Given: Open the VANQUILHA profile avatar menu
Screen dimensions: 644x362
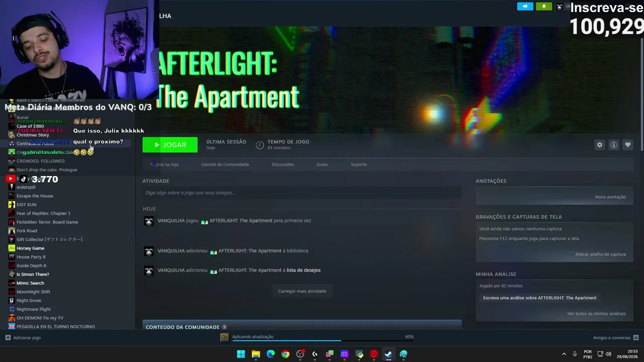Looking at the screenshot, I should pyautogui.click(x=559, y=7).
